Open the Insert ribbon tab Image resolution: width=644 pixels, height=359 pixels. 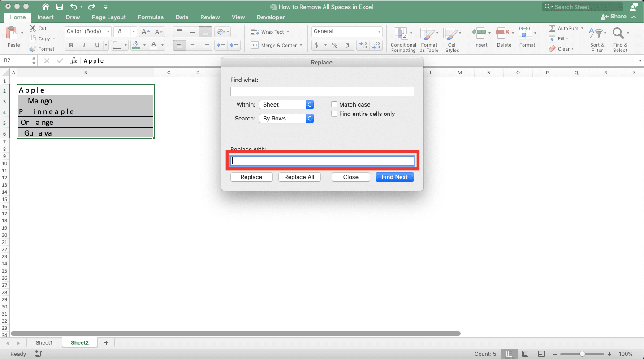46,17
